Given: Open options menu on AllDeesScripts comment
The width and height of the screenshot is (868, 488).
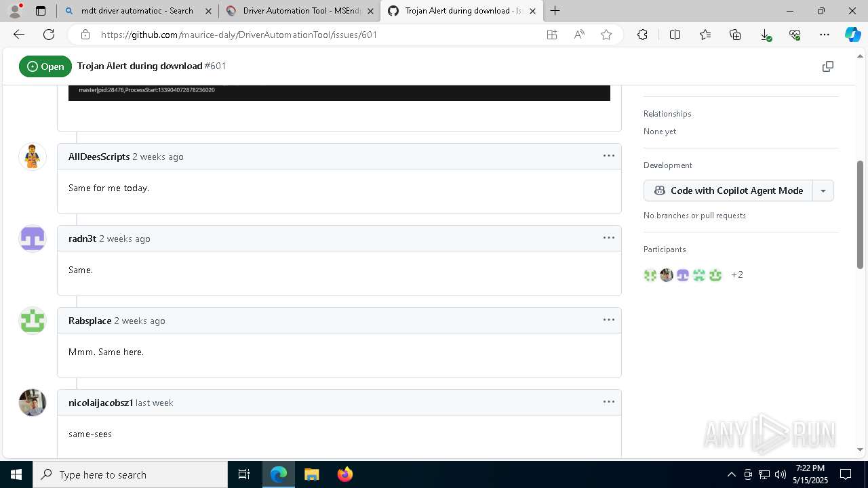Looking at the screenshot, I should pyautogui.click(x=609, y=156).
